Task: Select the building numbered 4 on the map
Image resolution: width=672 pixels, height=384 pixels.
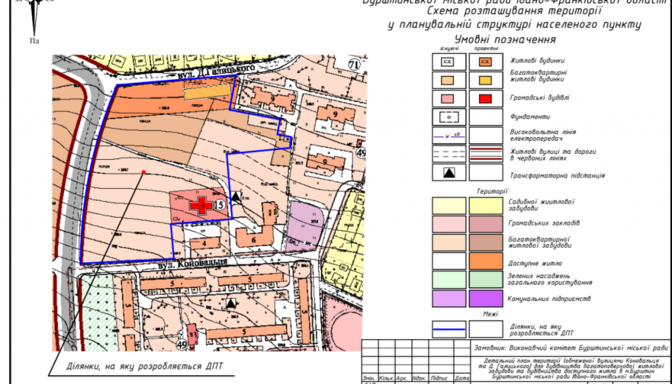Action: point(205,244)
